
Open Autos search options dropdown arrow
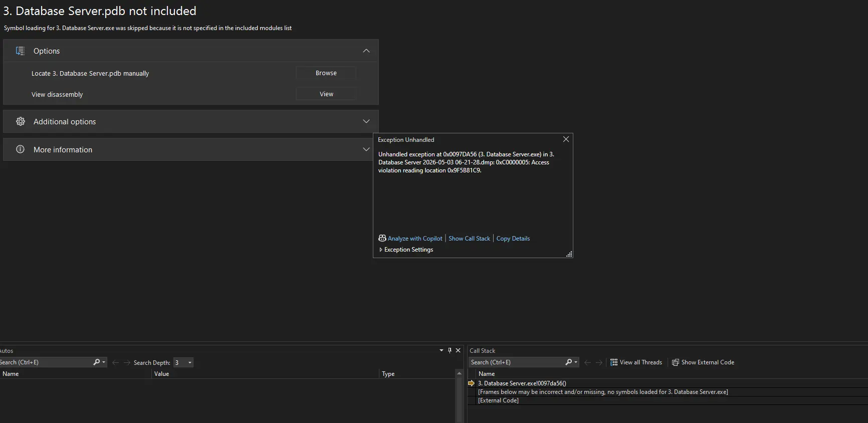[104, 362]
